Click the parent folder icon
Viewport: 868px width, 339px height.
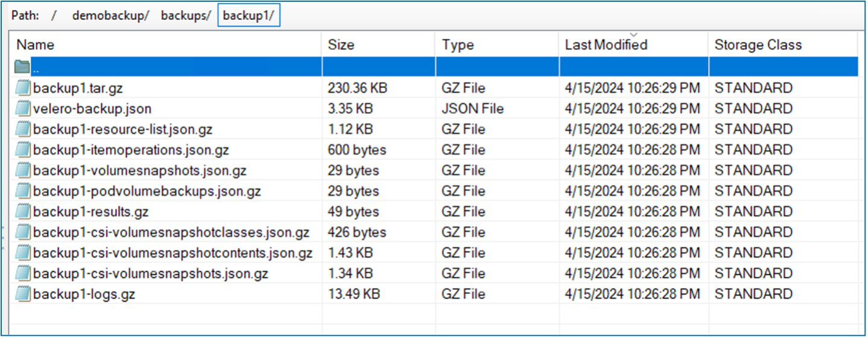[22, 67]
